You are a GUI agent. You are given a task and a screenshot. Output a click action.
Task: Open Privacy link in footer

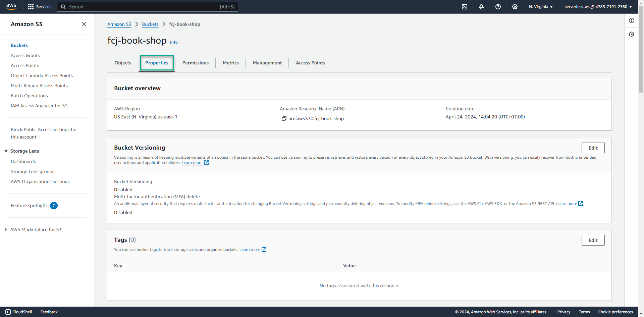pyautogui.click(x=564, y=312)
